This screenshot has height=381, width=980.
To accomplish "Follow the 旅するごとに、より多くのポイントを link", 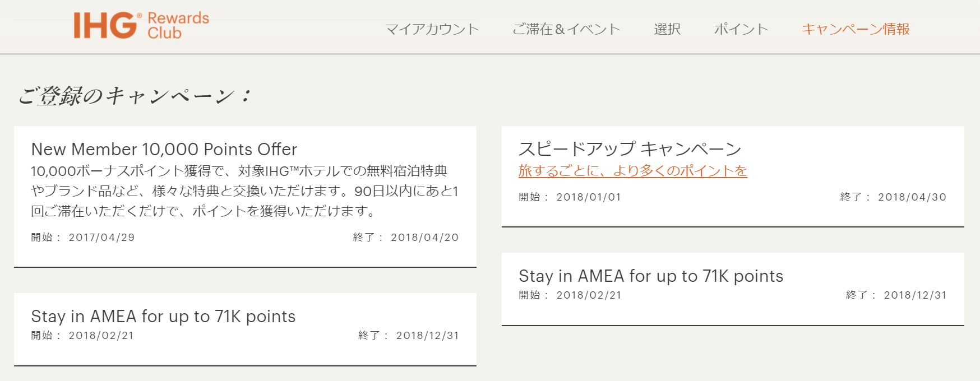I will [x=632, y=171].
